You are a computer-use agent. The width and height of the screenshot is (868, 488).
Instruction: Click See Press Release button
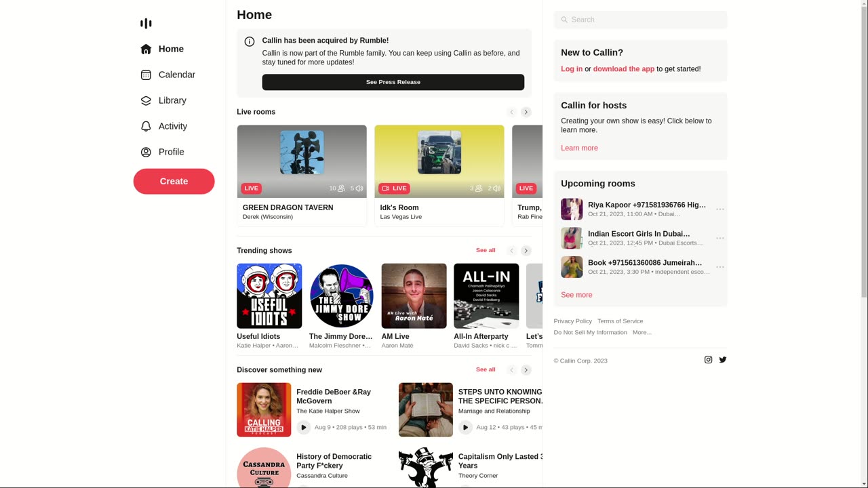click(393, 82)
